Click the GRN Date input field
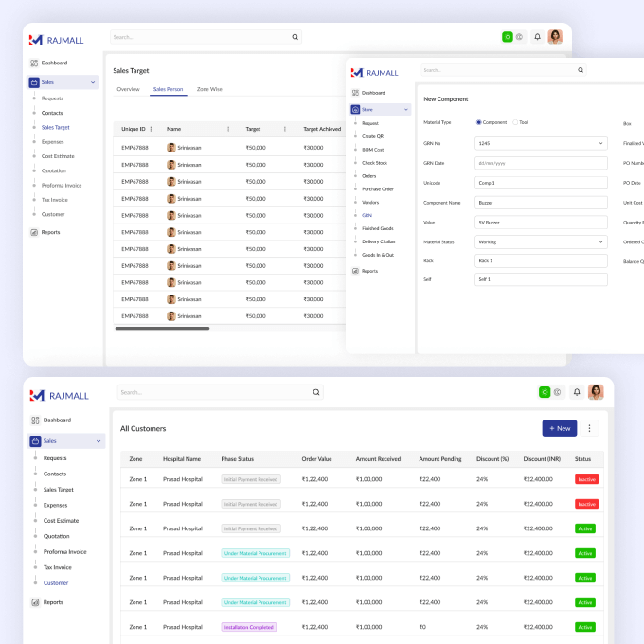Screen dimensions: 644x644 coord(541,163)
